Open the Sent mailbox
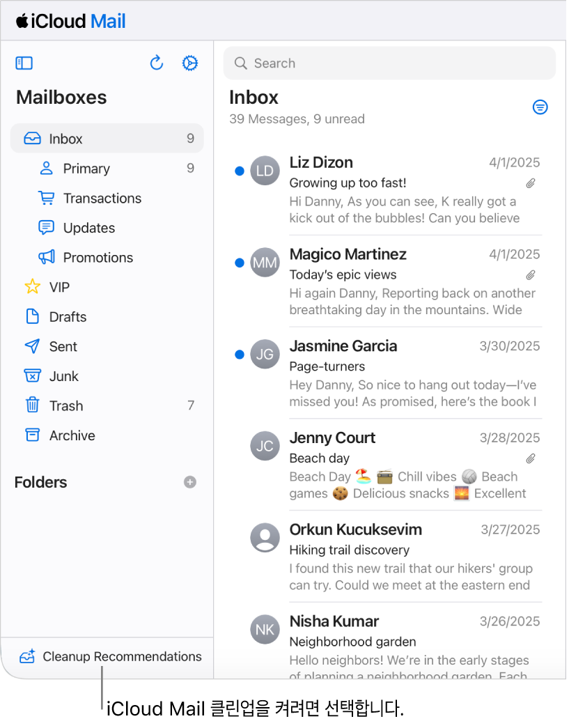This screenshot has width=569, height=728. pyautogui.click(x=107, y=346)
